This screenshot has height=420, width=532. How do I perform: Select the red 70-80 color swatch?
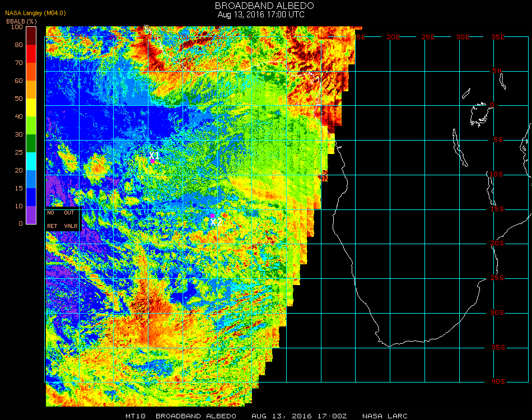[x=31, y=54]
